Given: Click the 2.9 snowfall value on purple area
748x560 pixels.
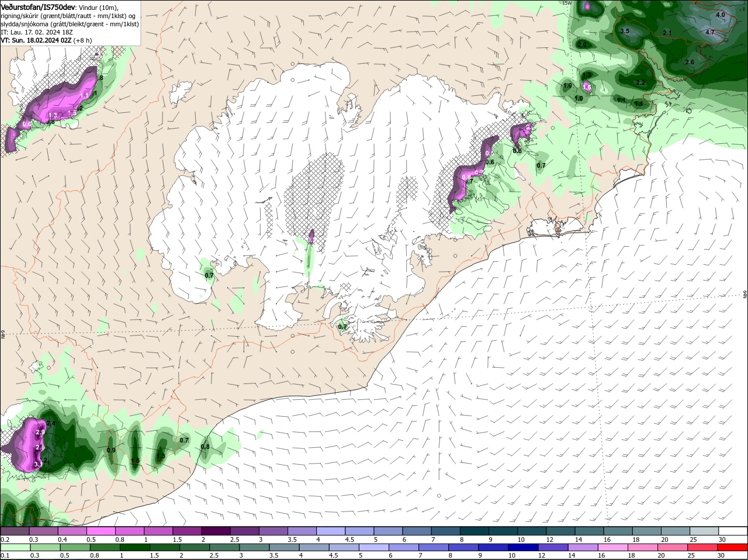Looking at the screenshot, I should tap(40, 433).
